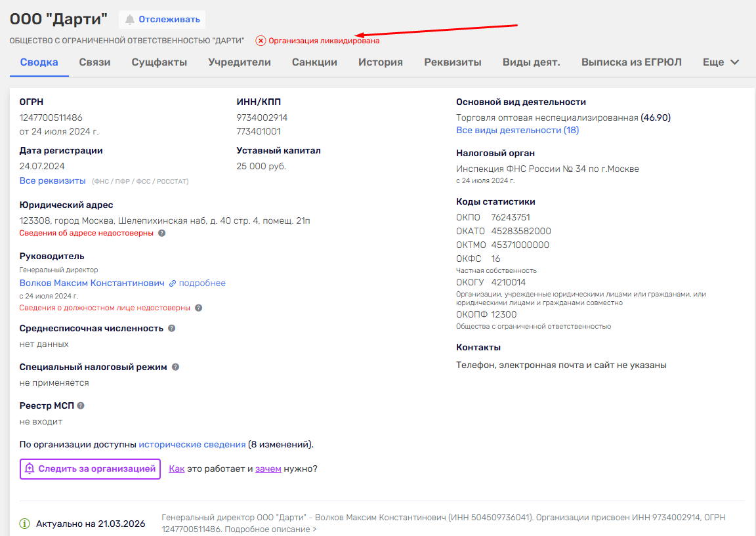Image resolution: width=756 pixels, height=536 pixels.
Task: Click the ОГРН number 1247700511486
Action: pos(51,117)
